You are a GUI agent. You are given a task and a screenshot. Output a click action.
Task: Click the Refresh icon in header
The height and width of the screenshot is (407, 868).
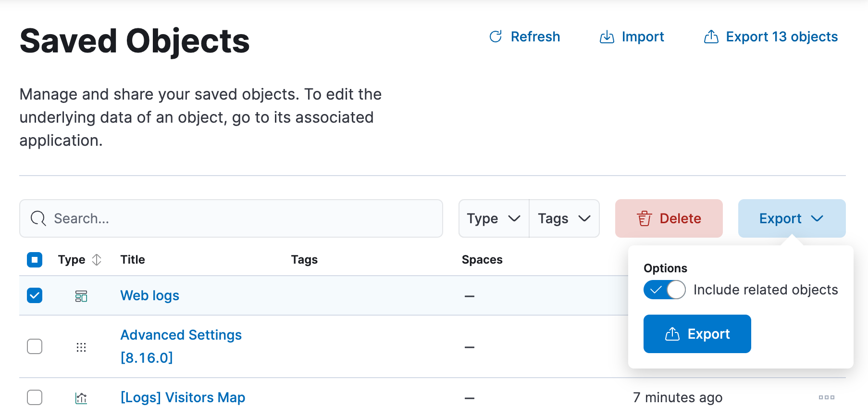point(496,37)
